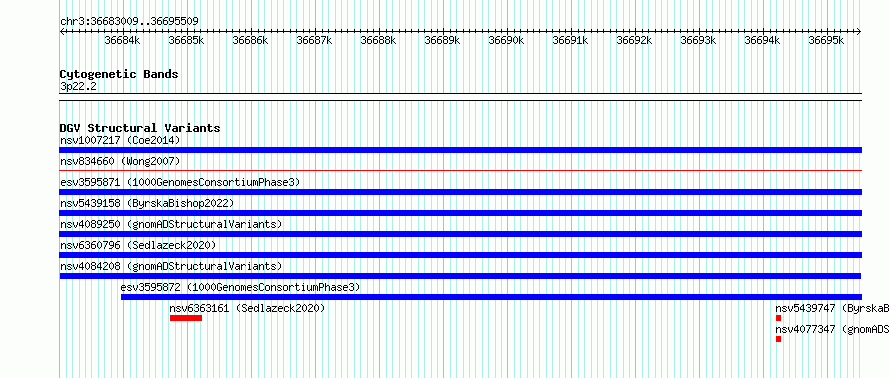Open nsv6363161 (Sedlazeck2020) variant label
Image resolution: width=890 pixels, height=378 pixels.
pos(247,308)
